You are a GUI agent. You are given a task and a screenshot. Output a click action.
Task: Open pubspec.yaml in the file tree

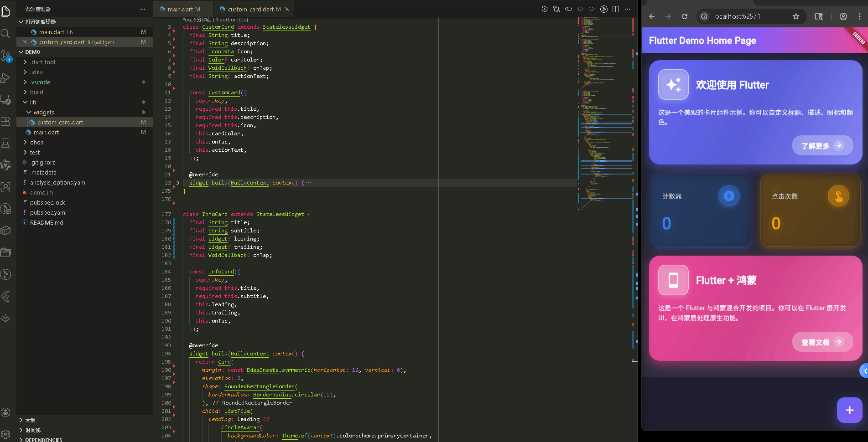[x=48, y=213]
